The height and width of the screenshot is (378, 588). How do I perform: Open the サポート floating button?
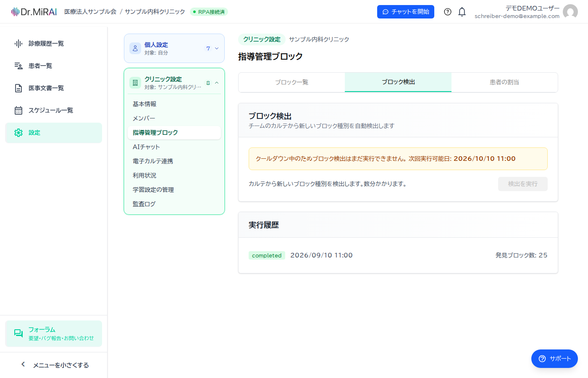tap(554, 359)
